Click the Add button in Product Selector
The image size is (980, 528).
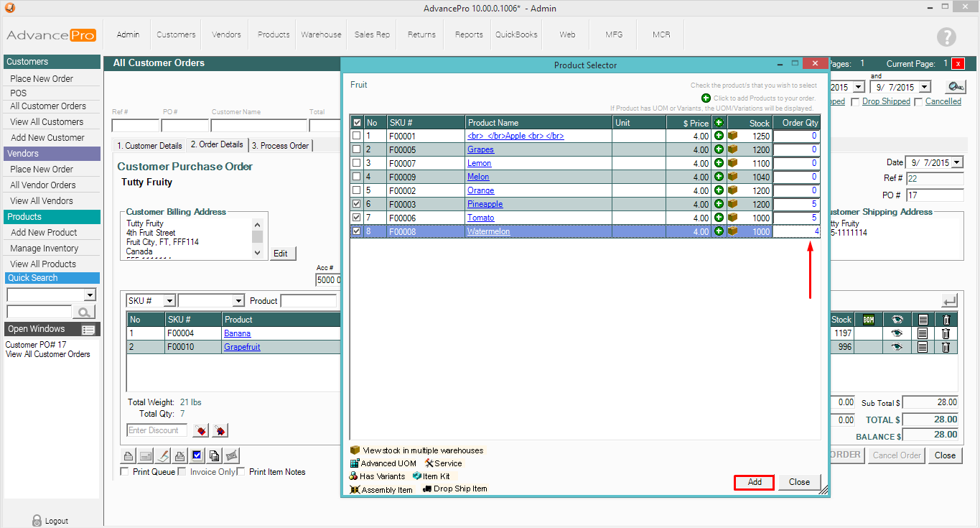tap(754, 482)
